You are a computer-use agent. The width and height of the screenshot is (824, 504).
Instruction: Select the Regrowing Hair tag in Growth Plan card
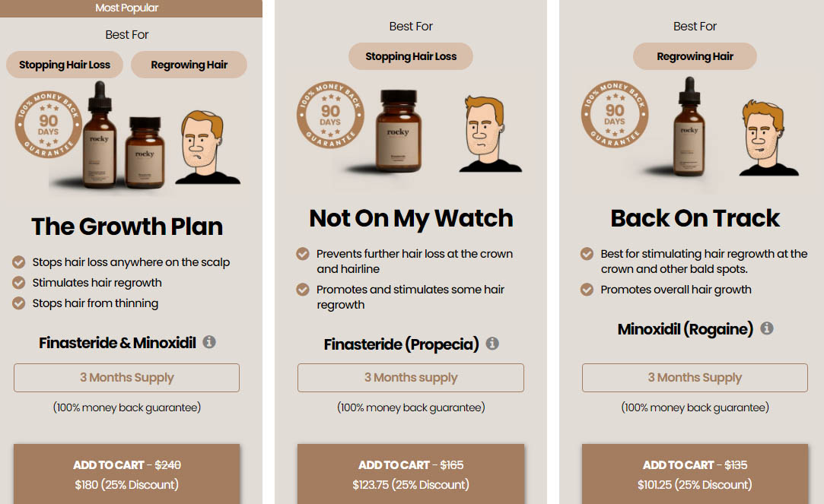pos(189,65)
